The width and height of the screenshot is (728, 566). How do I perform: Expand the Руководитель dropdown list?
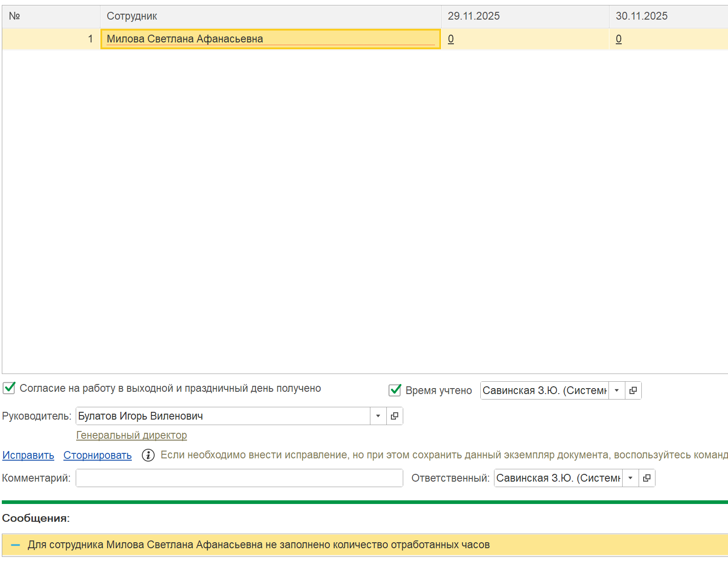tap(378, 416)
